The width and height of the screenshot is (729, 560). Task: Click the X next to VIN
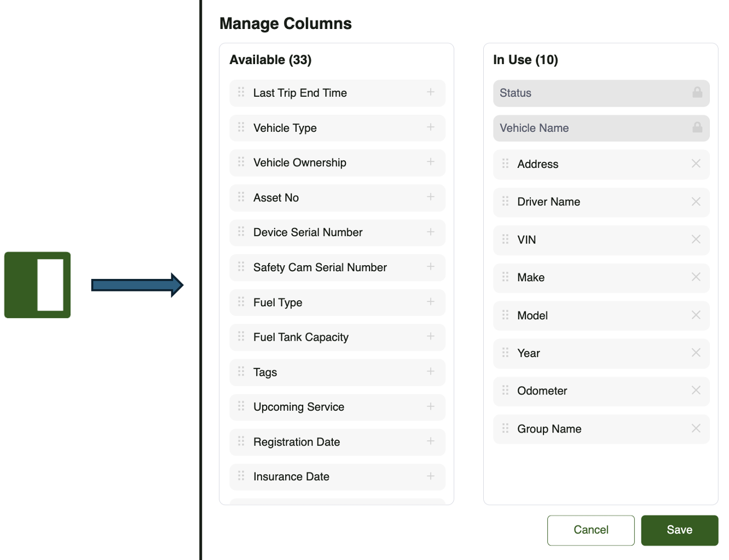coord(696,240)
